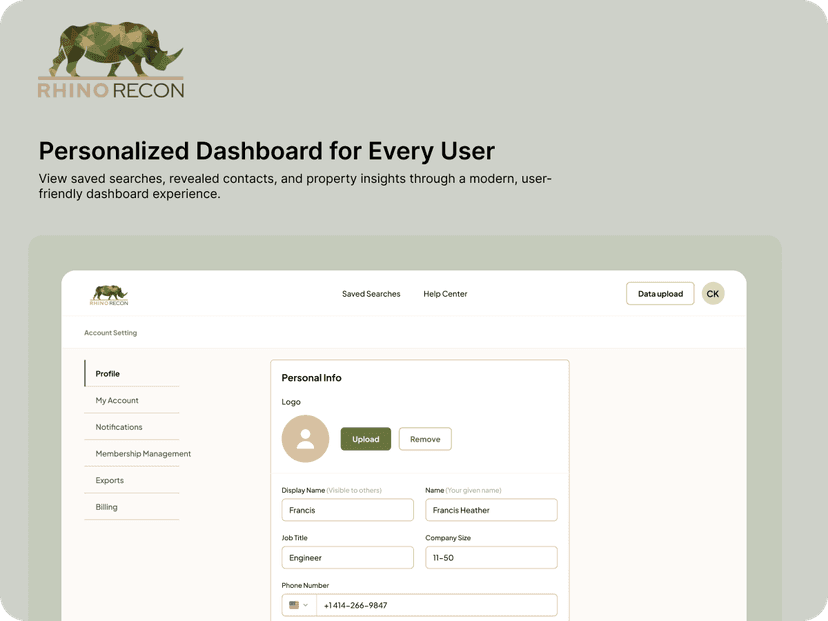The image size is (828, 621).
Task: Open the Exports section
Action: coord(107,480)
